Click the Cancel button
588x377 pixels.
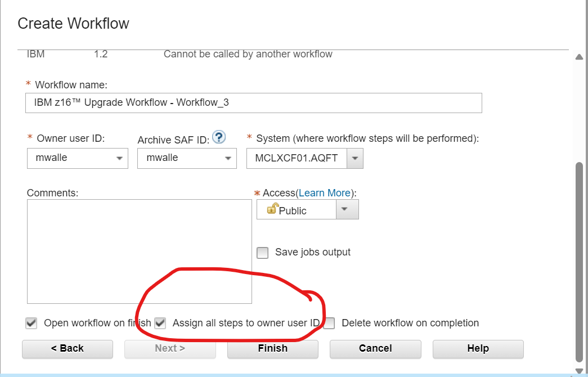(x=375, y=349)
